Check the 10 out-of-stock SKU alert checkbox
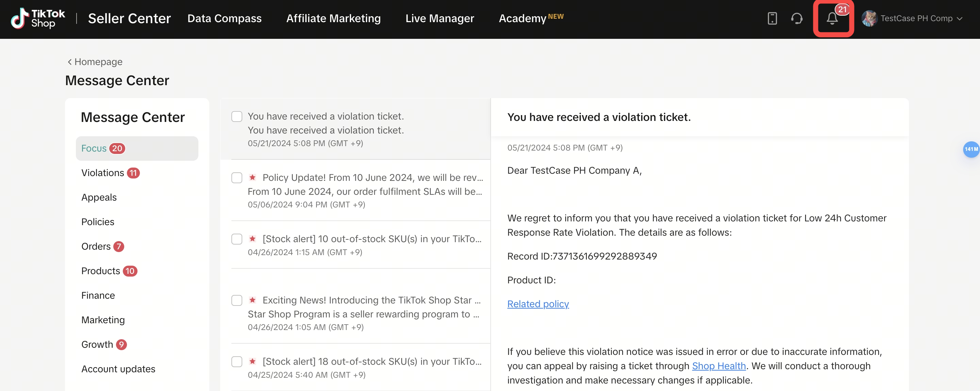The image size is (980, 391). (x=236, y=239)
